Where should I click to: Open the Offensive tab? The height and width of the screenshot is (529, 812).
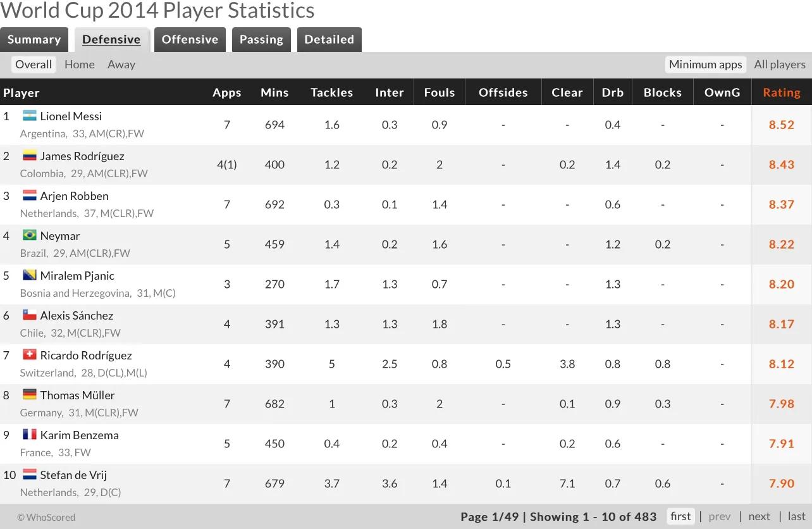click(190, 39)
